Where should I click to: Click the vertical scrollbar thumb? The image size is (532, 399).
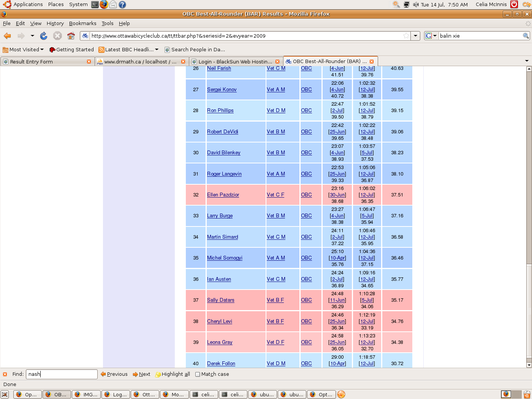tap(529, 167)
